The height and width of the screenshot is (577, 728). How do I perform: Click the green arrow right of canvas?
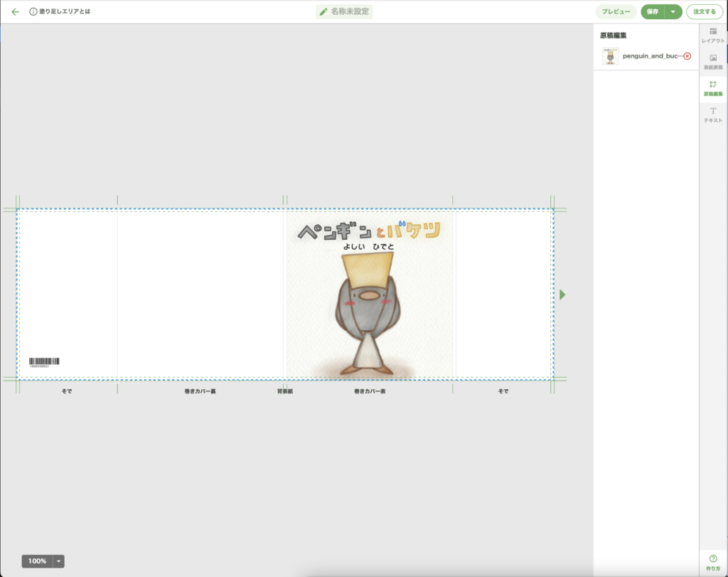pos(562,295)
